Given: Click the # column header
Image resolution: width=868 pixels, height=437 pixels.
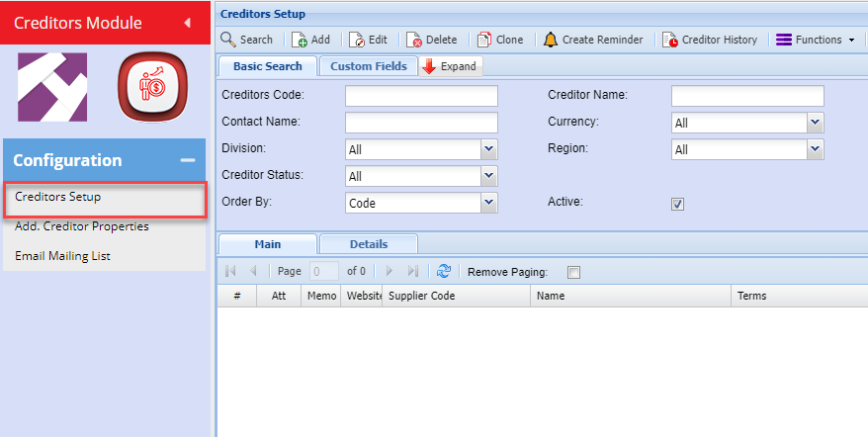Looking at the screenshot, I should click(x=237, y=296).
